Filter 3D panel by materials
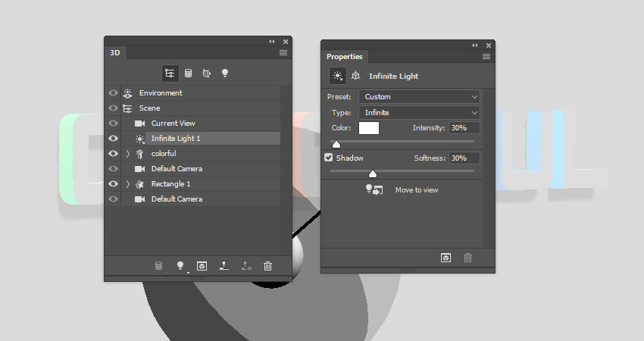 (x=207, y=74)
